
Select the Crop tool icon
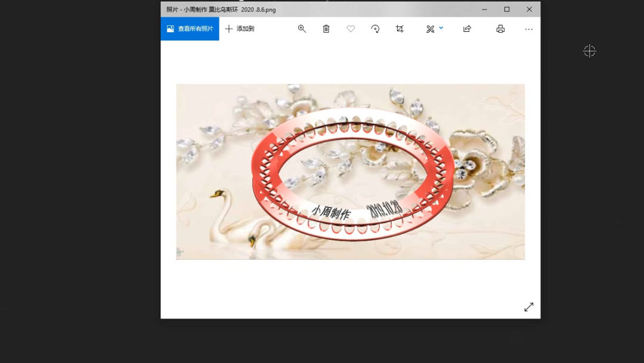click(400, 28)
